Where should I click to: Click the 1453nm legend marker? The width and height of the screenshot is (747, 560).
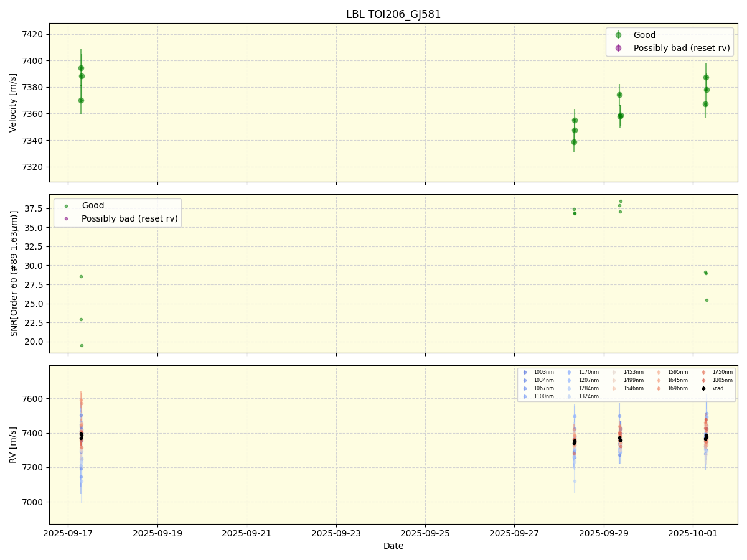[x=614, y=372]
